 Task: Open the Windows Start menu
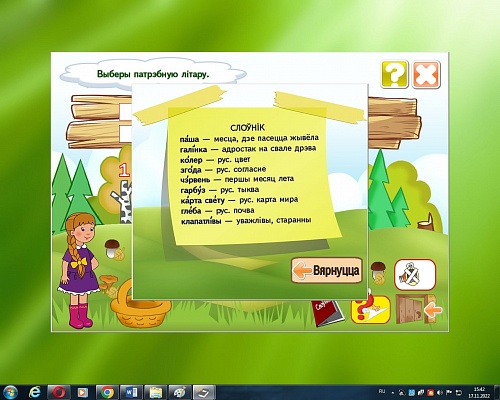10,392
